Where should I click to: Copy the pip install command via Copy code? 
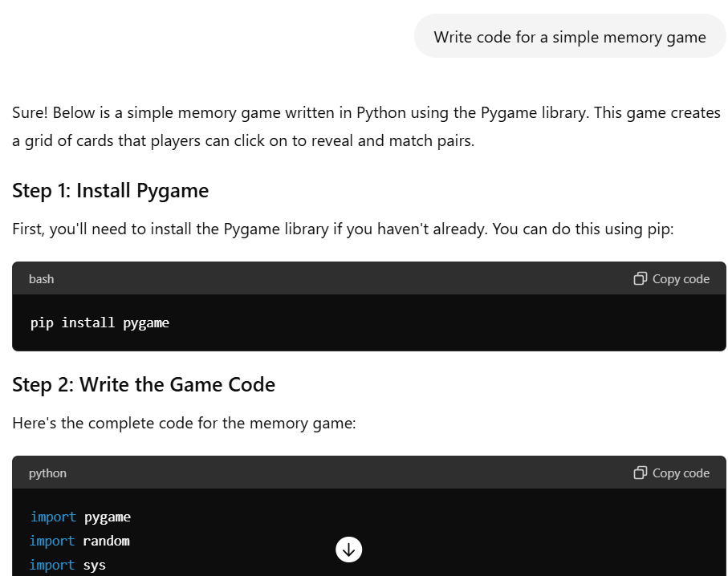[671, 278]
